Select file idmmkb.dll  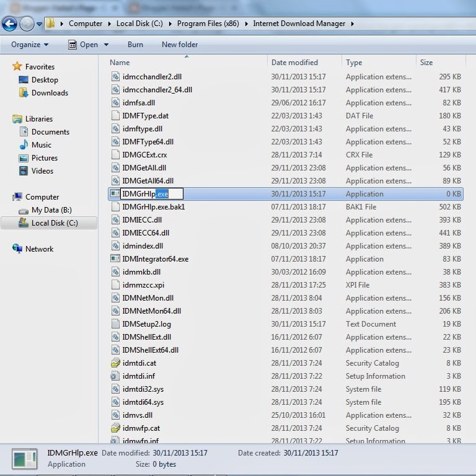click(141, 272)
